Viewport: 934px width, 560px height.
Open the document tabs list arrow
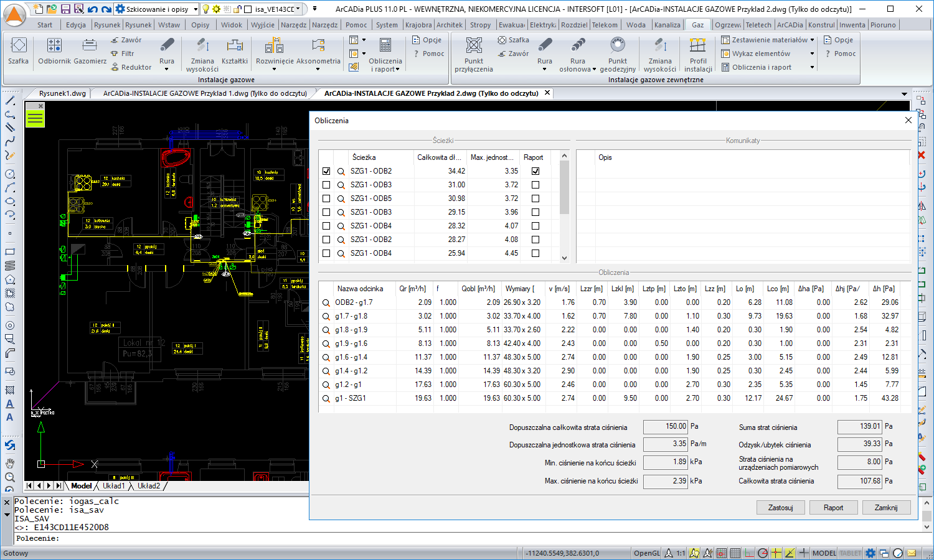coord(904,94)
